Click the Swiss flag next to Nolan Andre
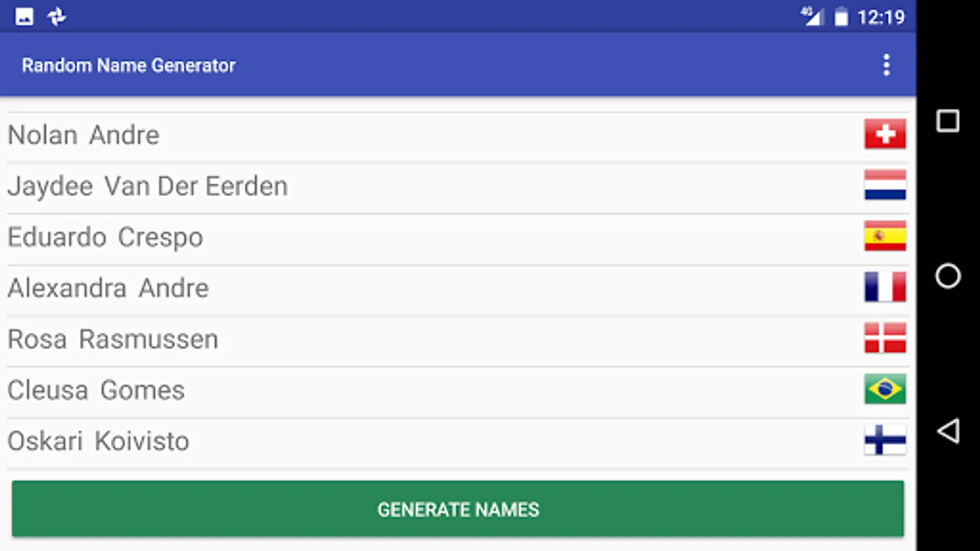 coord(884,135)
